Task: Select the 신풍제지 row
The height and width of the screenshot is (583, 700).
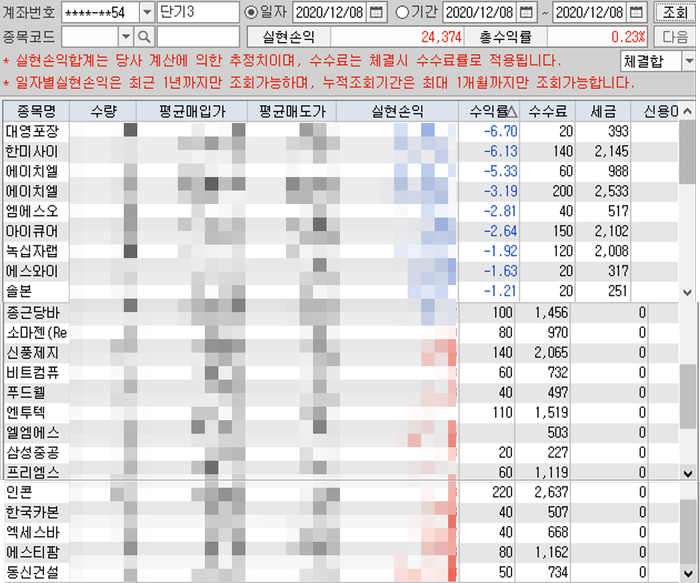Action: tap(341, 353)
